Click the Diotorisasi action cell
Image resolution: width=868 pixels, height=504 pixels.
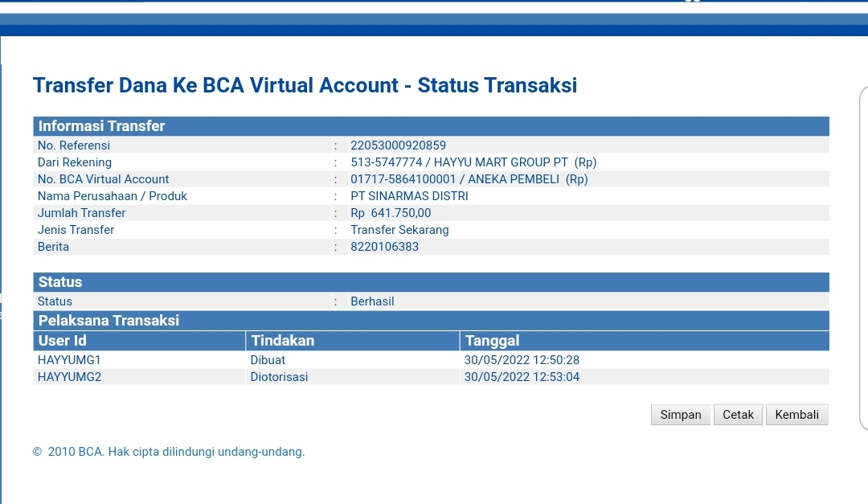(x=279, y=377)
